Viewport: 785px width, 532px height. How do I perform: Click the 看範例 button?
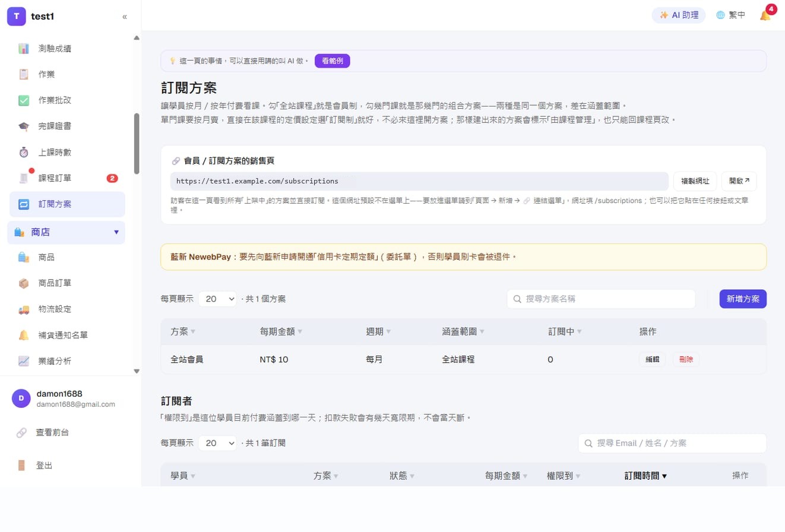[333, 61]
